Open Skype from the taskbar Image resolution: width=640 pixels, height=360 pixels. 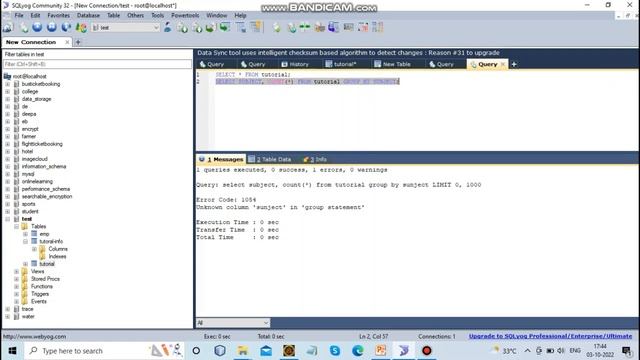(335, 351)
